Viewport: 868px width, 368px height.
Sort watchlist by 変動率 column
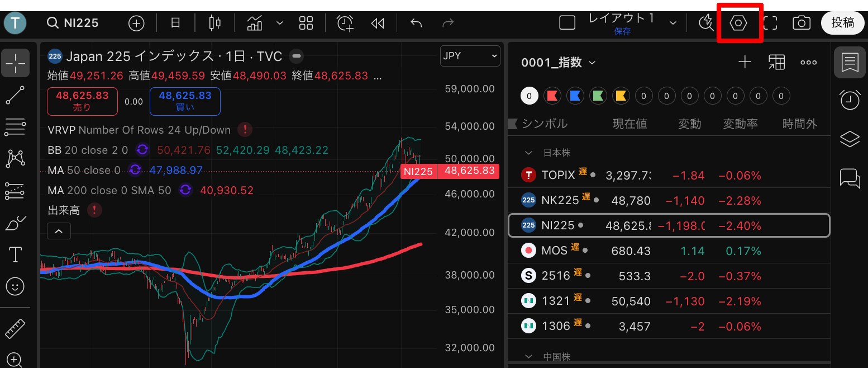[740, 124]
